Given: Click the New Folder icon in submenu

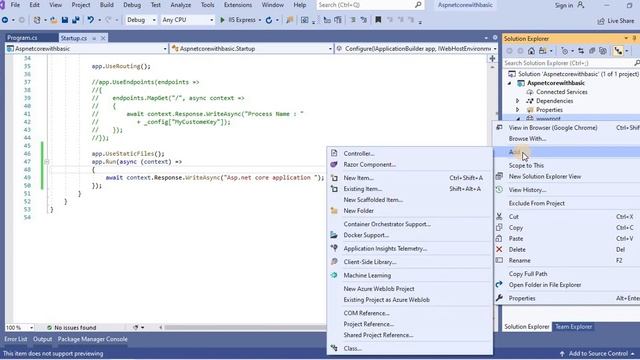Looking at the screenshot, I should (334, 211).
